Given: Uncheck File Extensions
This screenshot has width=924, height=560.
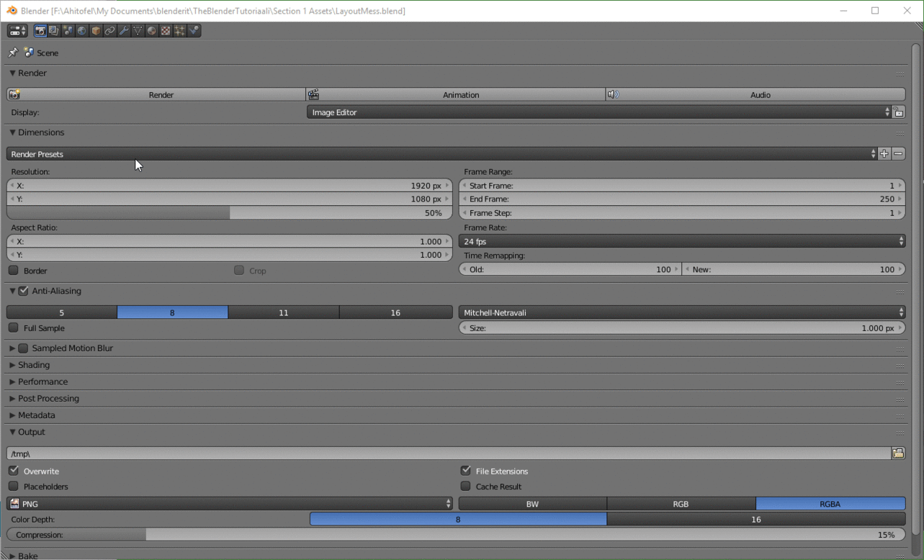Looking at the screenshot, I should click(x=466, y=471).
